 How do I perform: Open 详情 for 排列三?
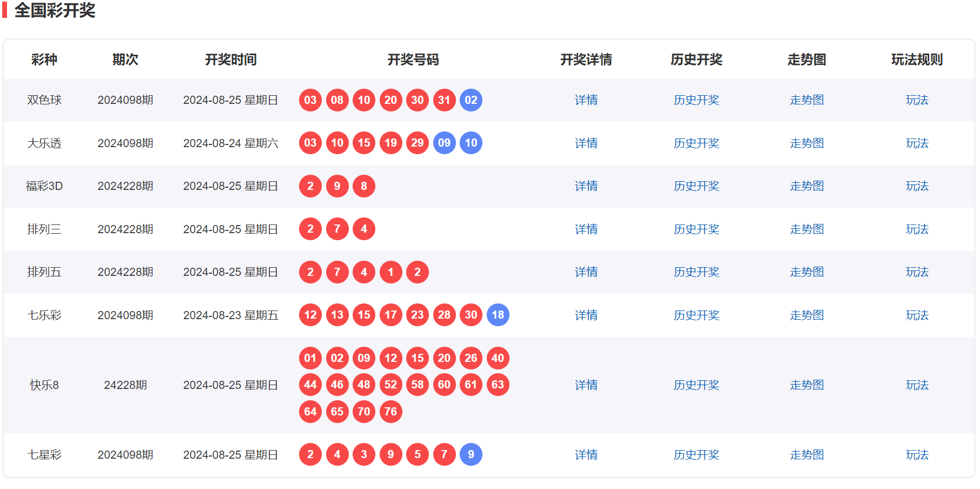click(x=586, y=229)
